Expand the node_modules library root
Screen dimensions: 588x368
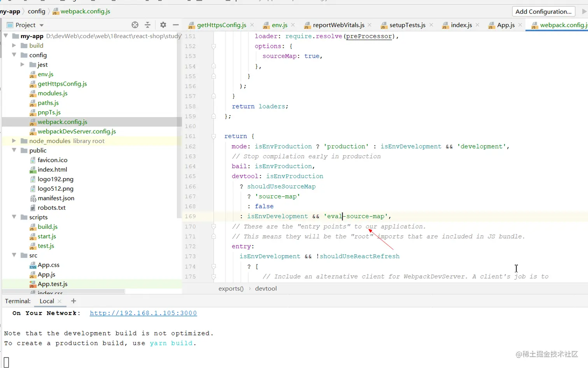tap(14, 141)
